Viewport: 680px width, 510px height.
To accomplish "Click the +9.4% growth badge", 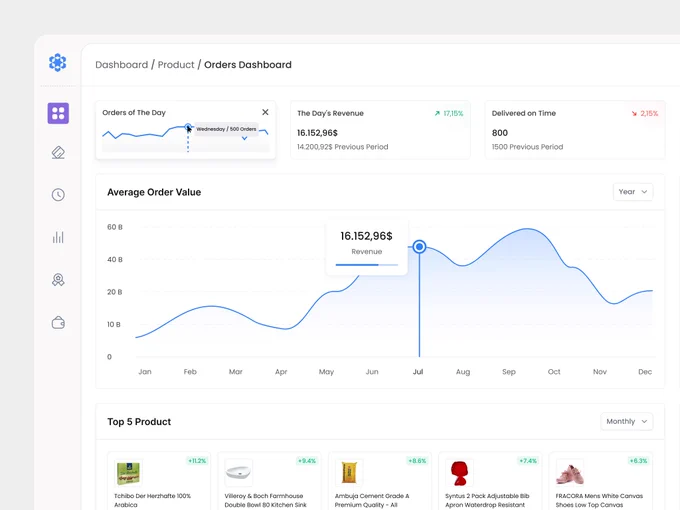I will coord(307,461).
